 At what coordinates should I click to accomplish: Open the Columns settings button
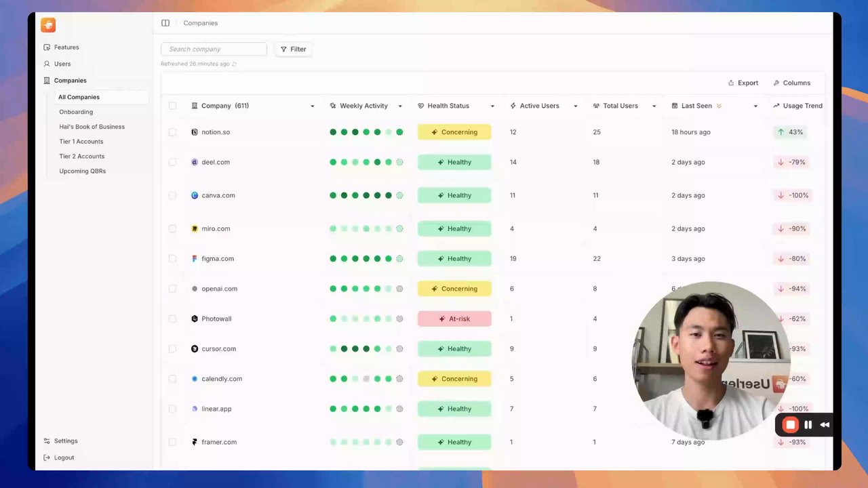(792, 83)
